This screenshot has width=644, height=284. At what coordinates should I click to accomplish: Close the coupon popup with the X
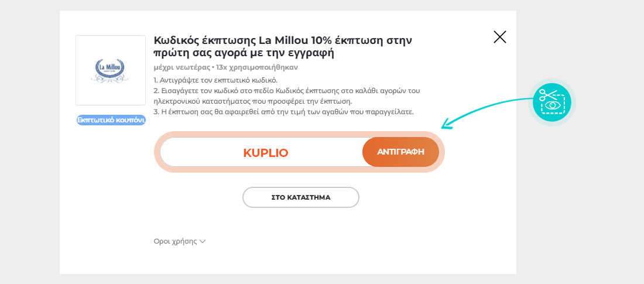[x=499, y=37]
